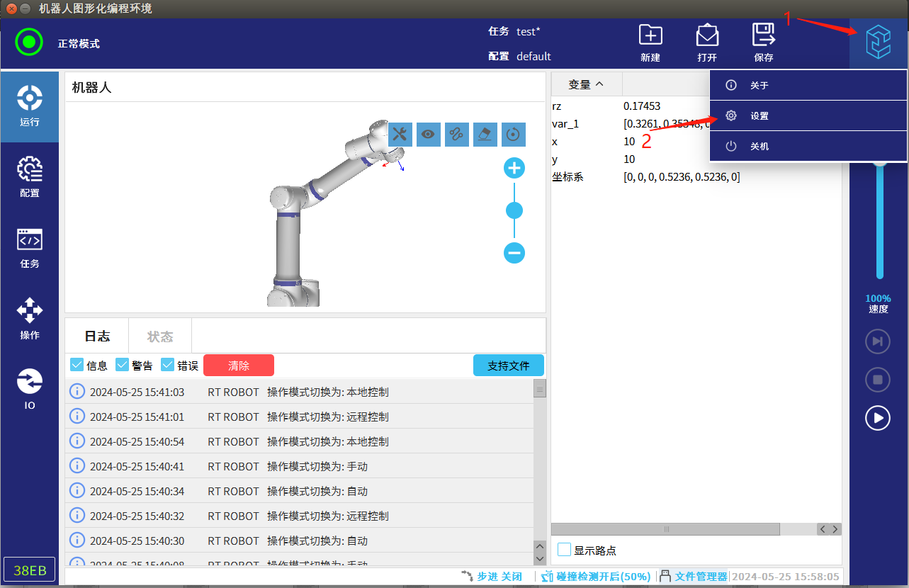The image size is (909, 588).
Task: Open the 运行 (Run) sidebar panel
Action: tap(29, 106)
